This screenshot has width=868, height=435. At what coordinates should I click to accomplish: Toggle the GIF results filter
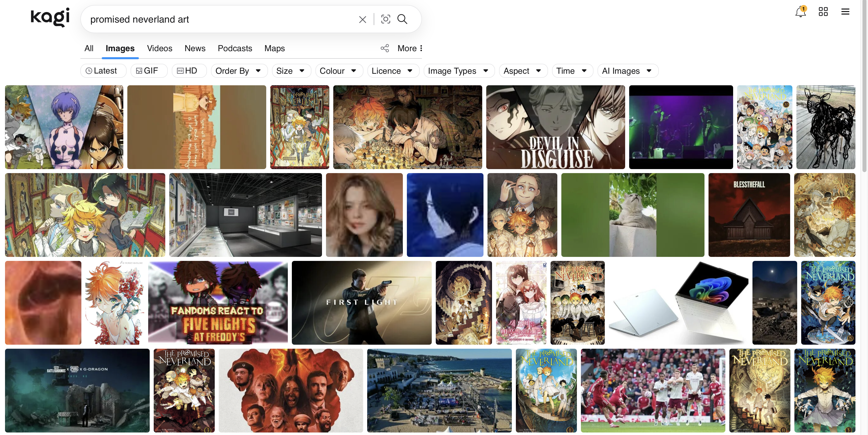pos(149,71)
